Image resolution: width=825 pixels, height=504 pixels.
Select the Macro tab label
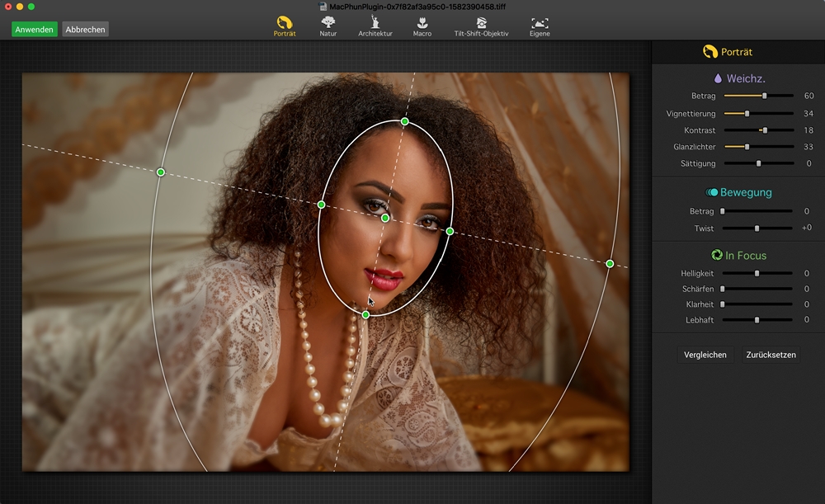(422, 34)
